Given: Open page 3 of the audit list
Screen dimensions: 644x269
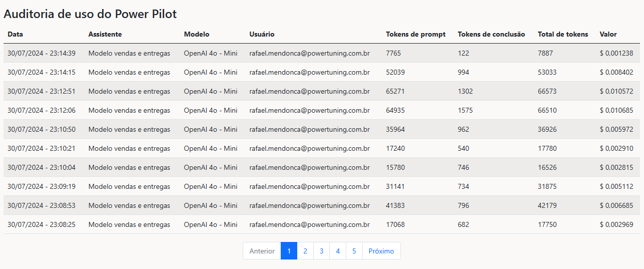Looking at the screenshot, I should (321, 251).
